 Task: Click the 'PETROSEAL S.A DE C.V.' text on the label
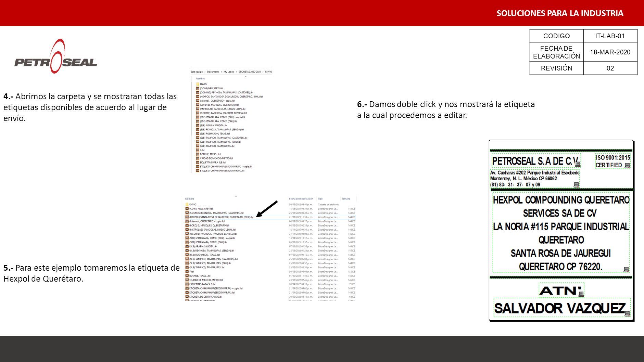click(535, 161)
